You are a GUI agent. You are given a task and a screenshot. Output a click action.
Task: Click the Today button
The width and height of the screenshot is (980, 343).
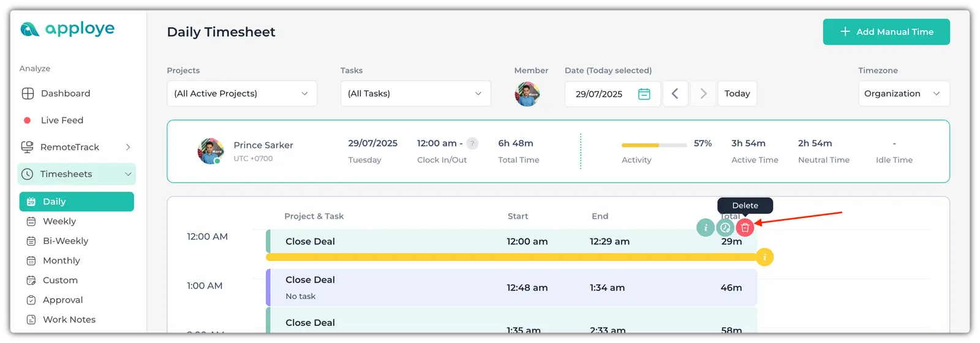pos(737,94)
